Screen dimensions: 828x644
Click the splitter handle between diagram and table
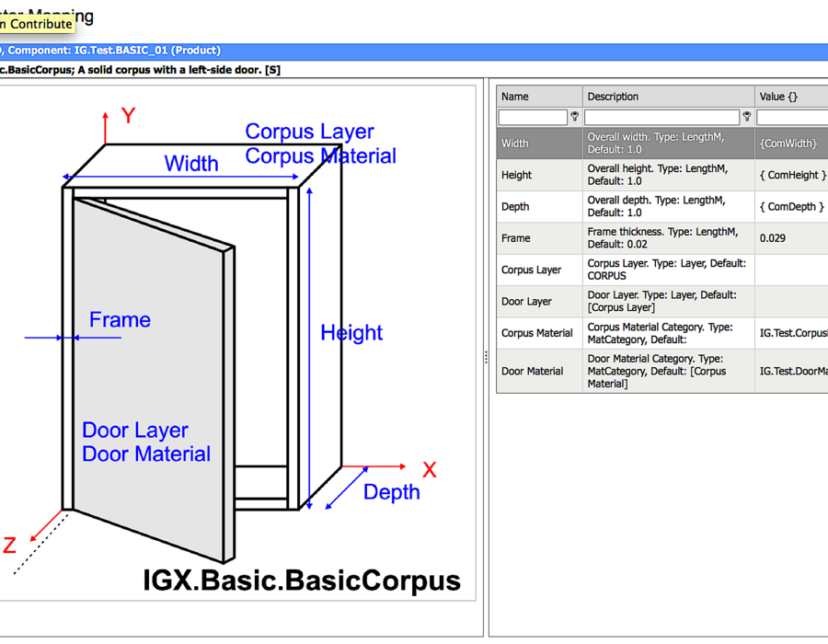[486, 357]
